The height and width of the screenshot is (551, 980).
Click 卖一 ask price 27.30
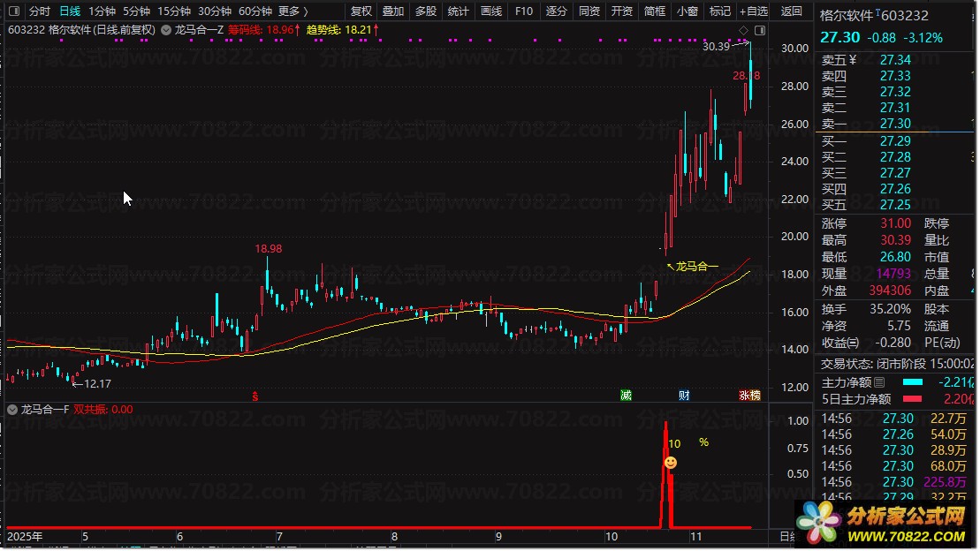tap(896, 124)
